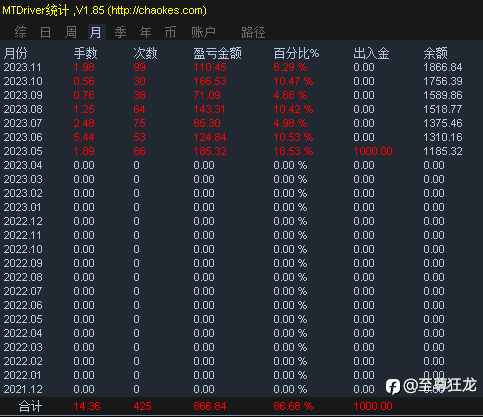Click percentage 4.68 %

[x=290, y=95]
